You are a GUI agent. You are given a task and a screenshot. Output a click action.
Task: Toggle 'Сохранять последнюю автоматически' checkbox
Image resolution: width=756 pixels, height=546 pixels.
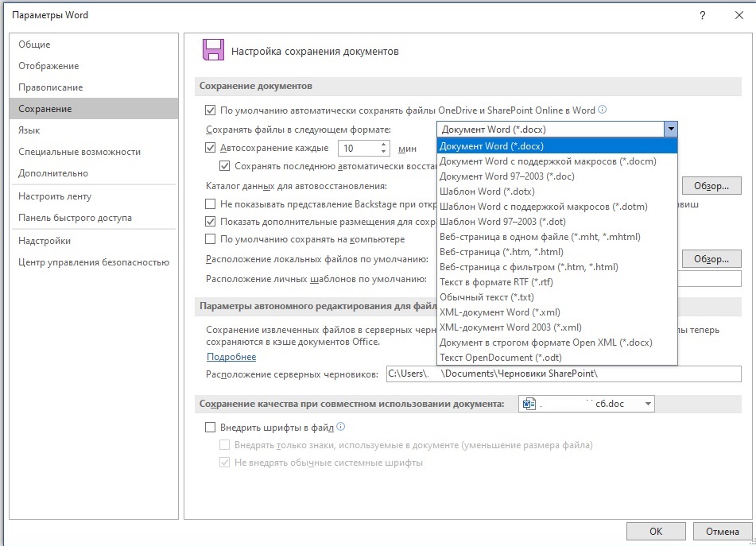click(225, 166)
